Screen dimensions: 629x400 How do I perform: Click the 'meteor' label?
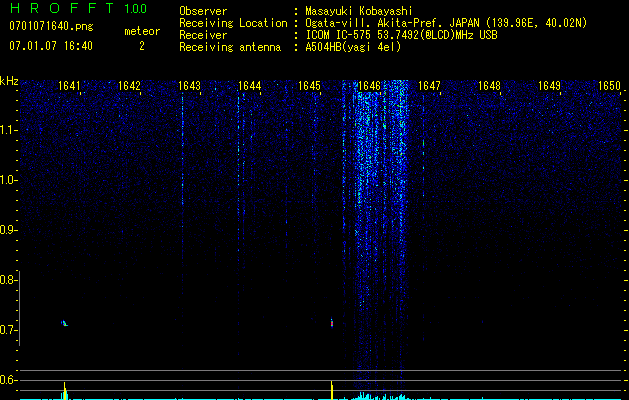coord(142,31)
